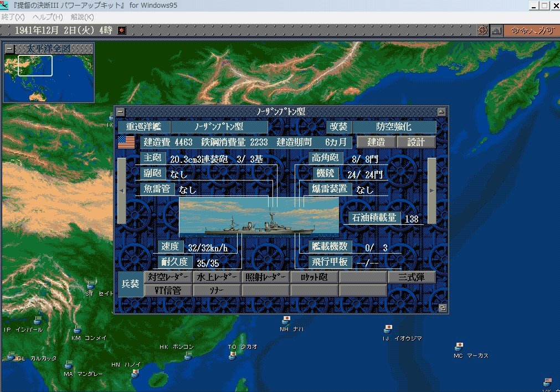Click the minus button on ship dialog title bar
The height and width of the screenshot is (392, 560).
point(121,112)
